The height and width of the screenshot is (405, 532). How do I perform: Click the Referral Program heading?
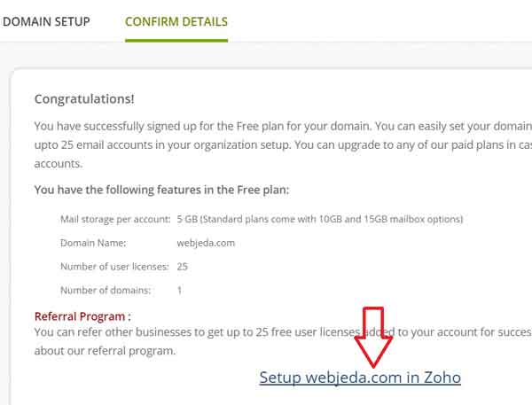(82, 316)
